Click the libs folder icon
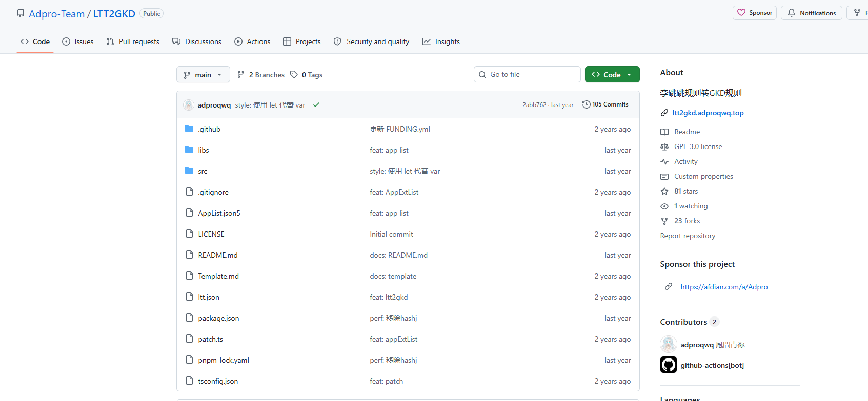This screenshot has height=401, width=868. point(189,150)
